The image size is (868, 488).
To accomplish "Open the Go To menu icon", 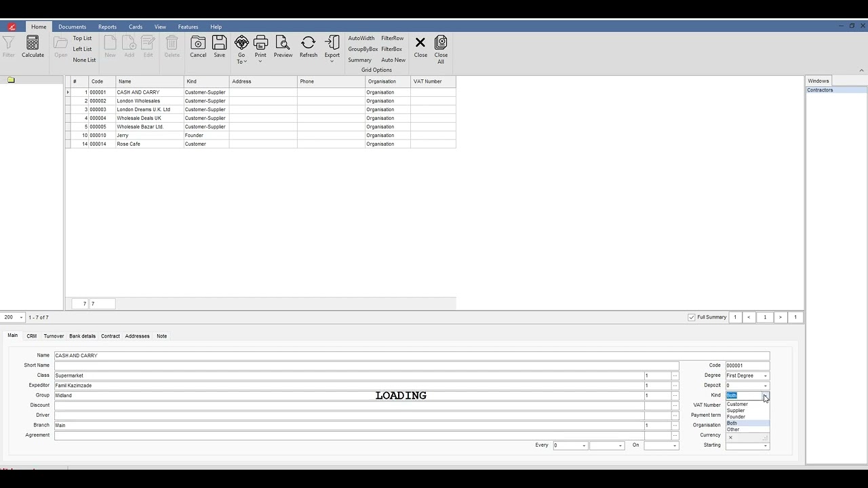I will pos(241,43).
